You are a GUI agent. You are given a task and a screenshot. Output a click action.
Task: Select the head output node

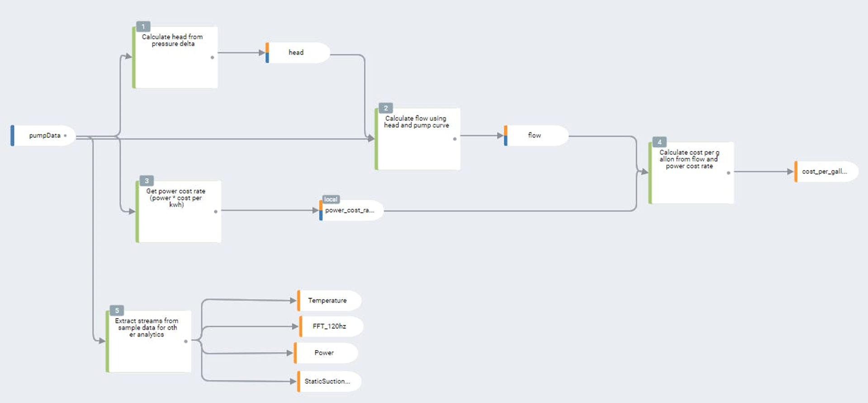click(298, 52)
